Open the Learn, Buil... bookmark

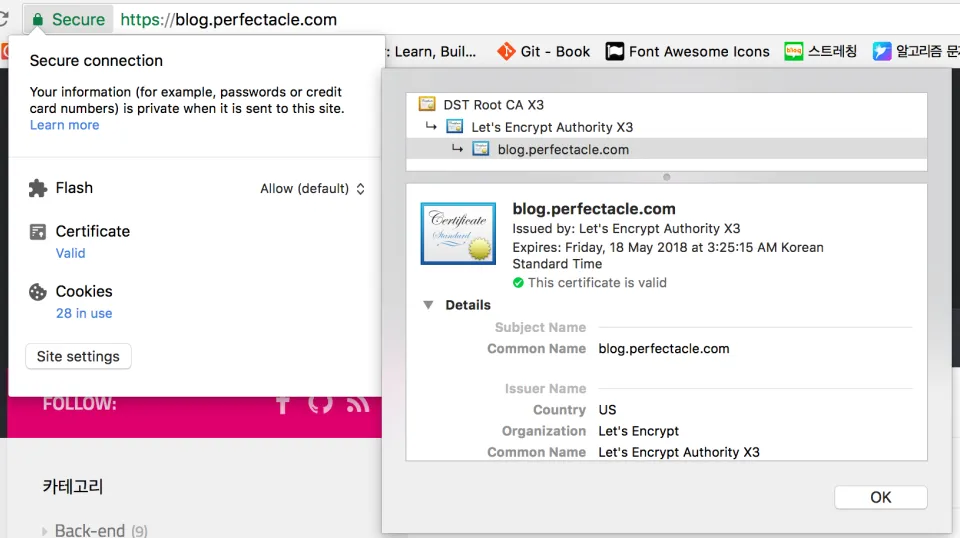431,51
